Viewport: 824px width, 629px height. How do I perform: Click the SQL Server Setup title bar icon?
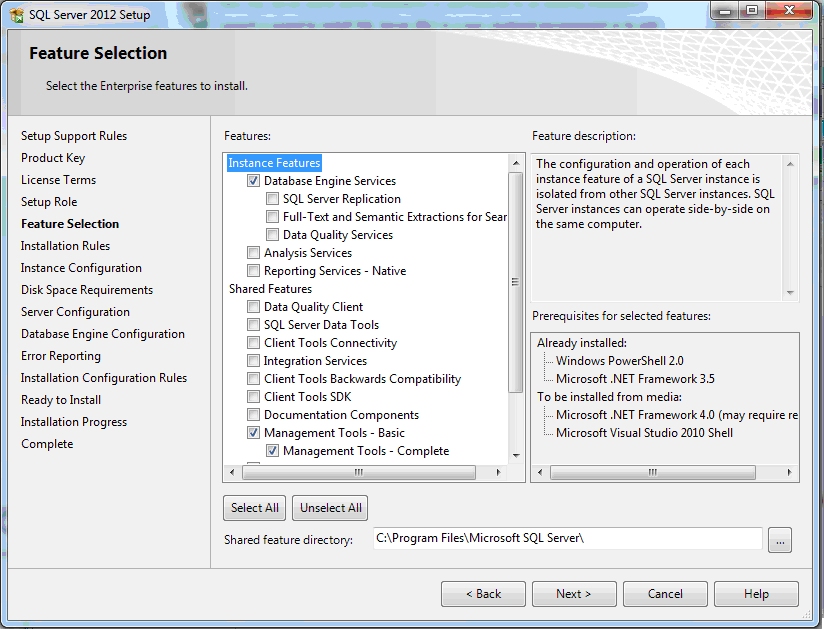(x=17, y=14)
